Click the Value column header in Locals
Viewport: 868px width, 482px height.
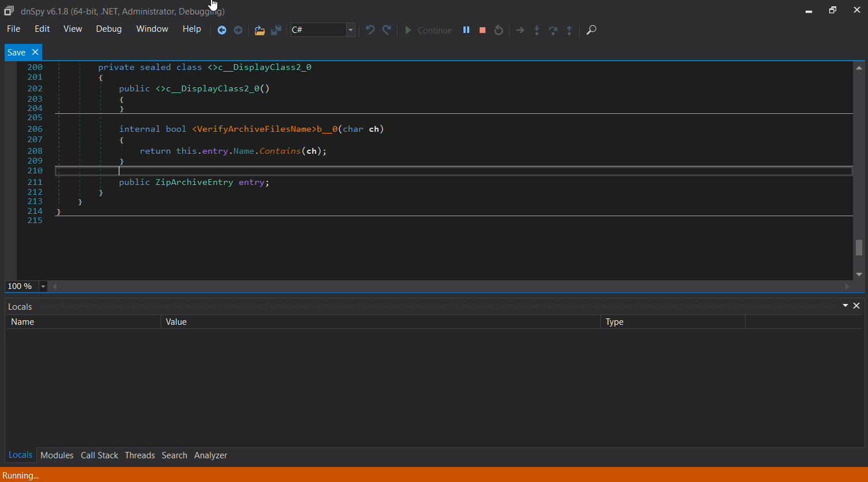(176, 322)
